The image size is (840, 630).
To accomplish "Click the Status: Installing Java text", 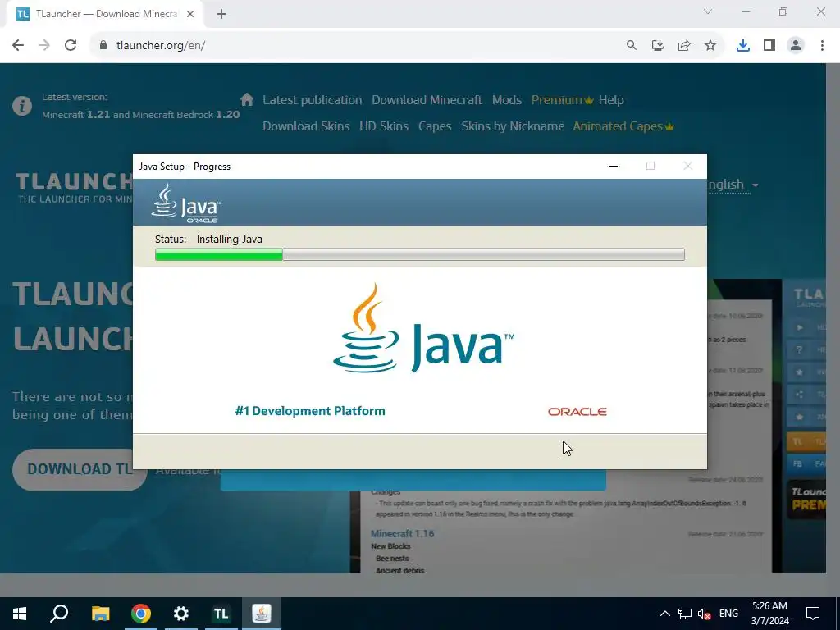I will point(208,240).
